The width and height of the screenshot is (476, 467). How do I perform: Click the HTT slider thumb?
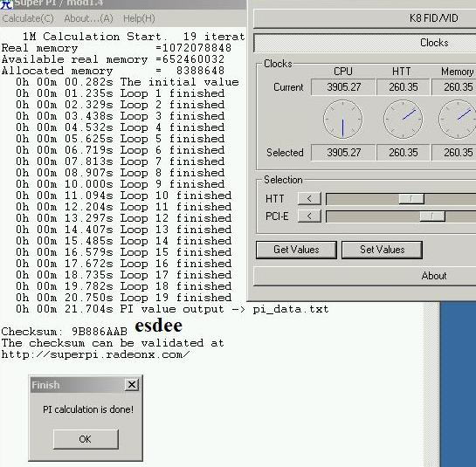[411, 199]
